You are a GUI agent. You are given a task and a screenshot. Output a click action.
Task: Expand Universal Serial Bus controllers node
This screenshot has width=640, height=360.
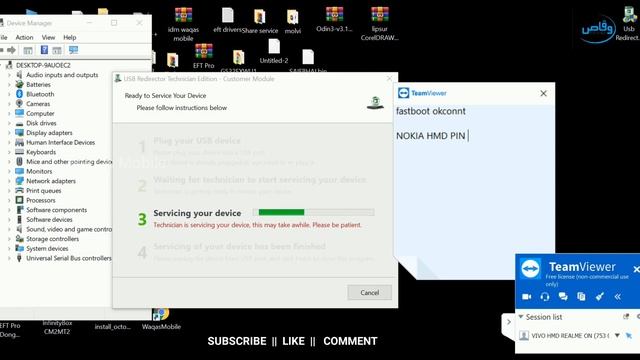(x=9, y=258)
